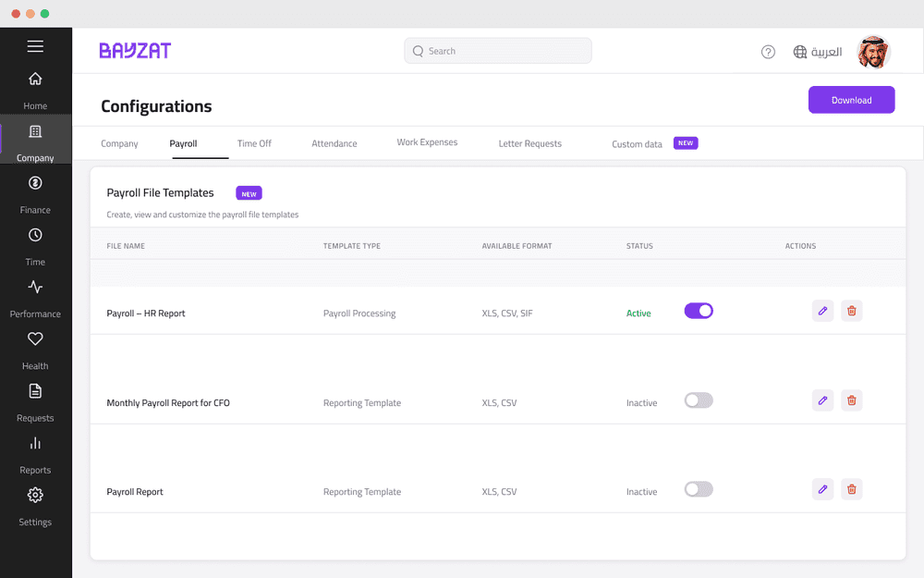Edit Payroll – HR Report template
The image size is (924, 578).
pos(822,311)
